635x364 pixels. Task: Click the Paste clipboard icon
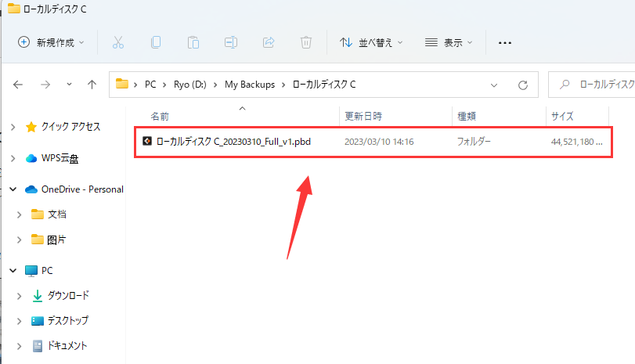(x=193, y=42)
